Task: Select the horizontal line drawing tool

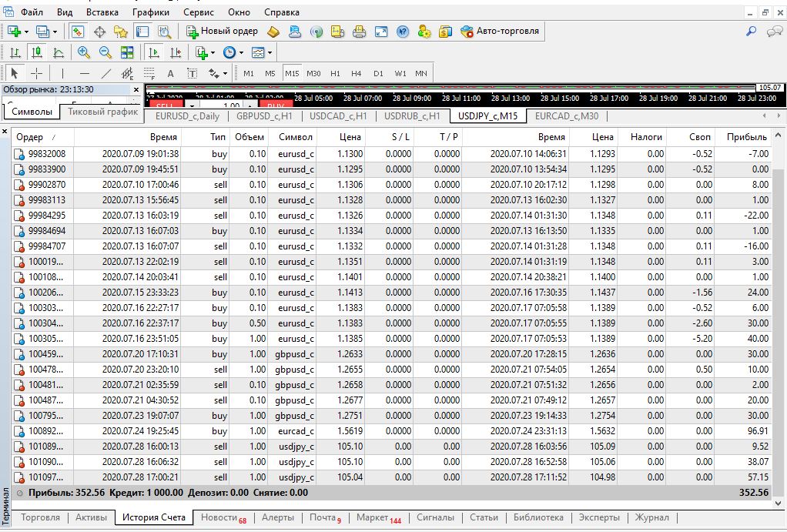Action: (x=85, y=73)
